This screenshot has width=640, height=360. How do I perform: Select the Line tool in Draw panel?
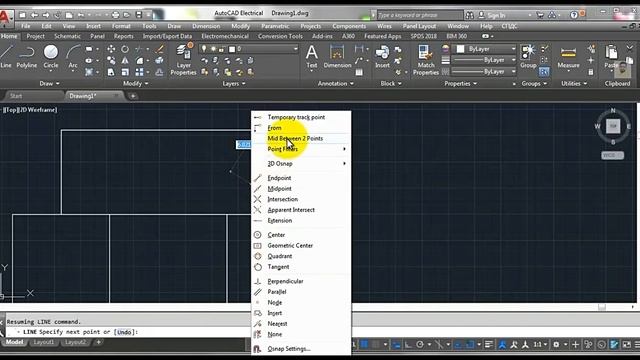click(6, 56)
